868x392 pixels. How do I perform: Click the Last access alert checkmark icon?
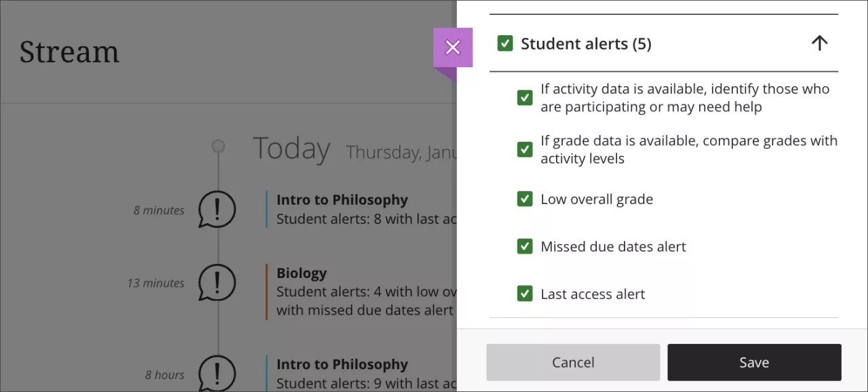(524, 294)
